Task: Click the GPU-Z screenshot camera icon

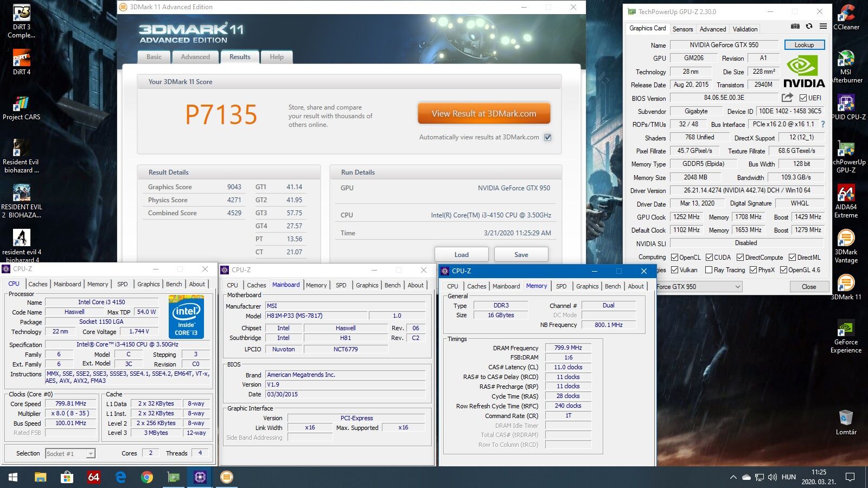Action: click(x=795, y=26)
